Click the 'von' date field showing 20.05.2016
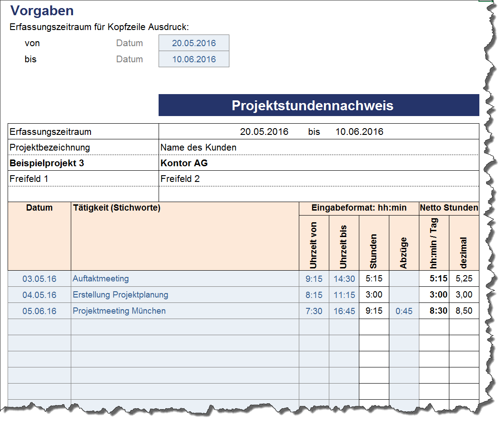 click(194, 43)
